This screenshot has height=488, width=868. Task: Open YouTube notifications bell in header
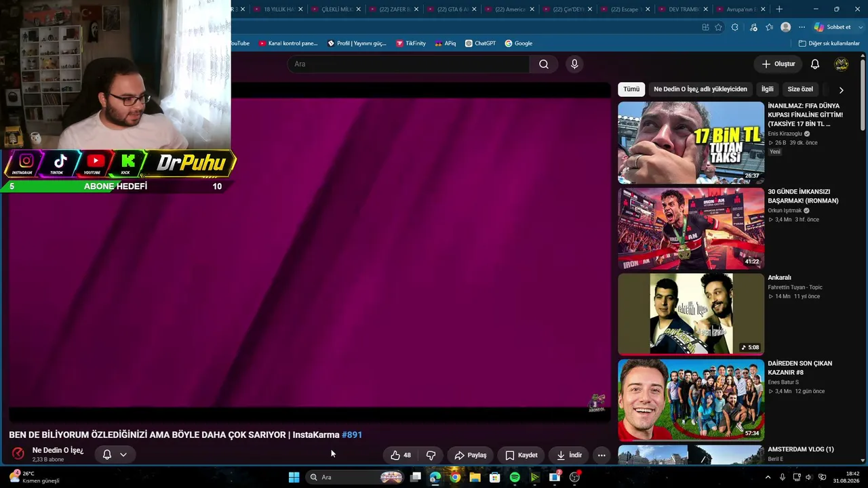(x=815, y=64)
